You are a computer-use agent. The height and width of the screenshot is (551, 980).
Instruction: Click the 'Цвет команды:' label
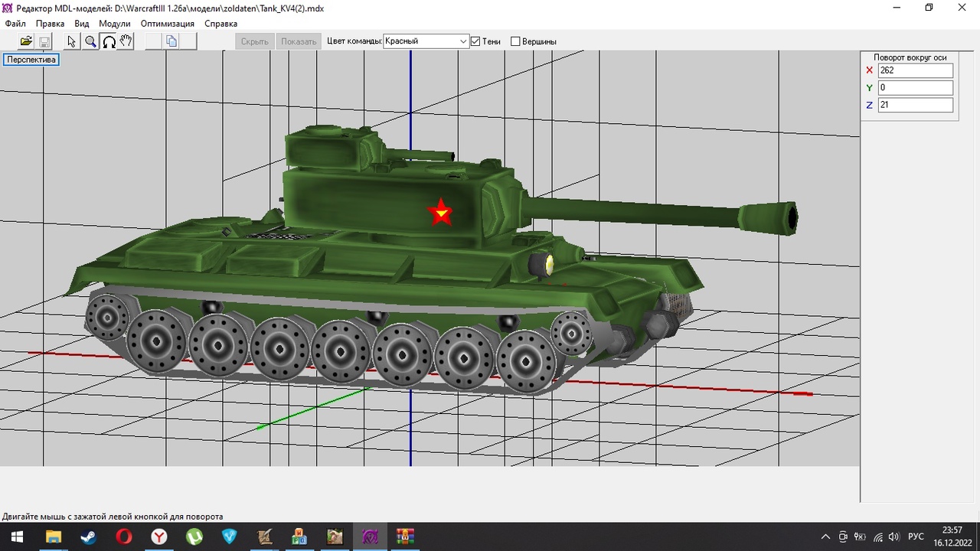[x=354, y=41]
